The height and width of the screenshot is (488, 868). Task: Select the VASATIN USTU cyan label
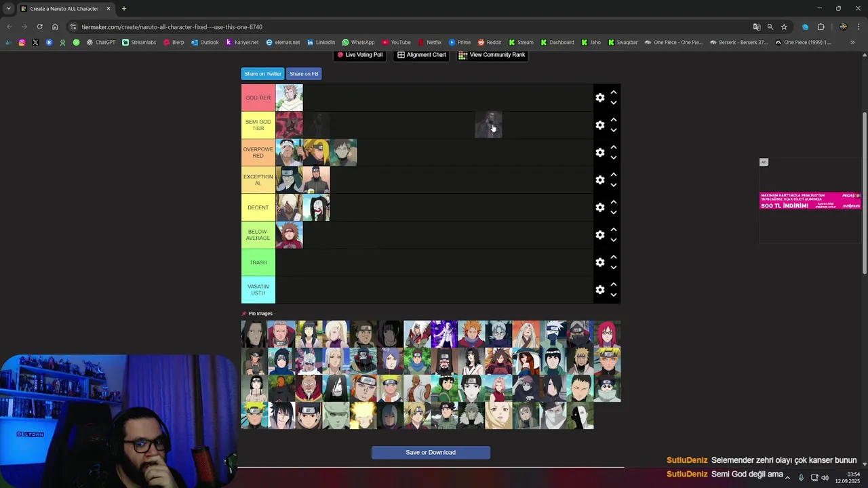click(258, 289)
